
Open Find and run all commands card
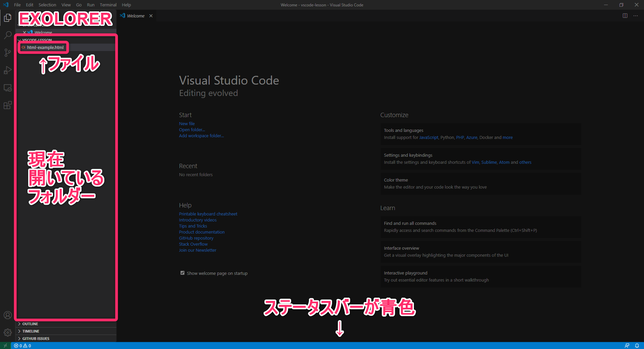(481, 227)
